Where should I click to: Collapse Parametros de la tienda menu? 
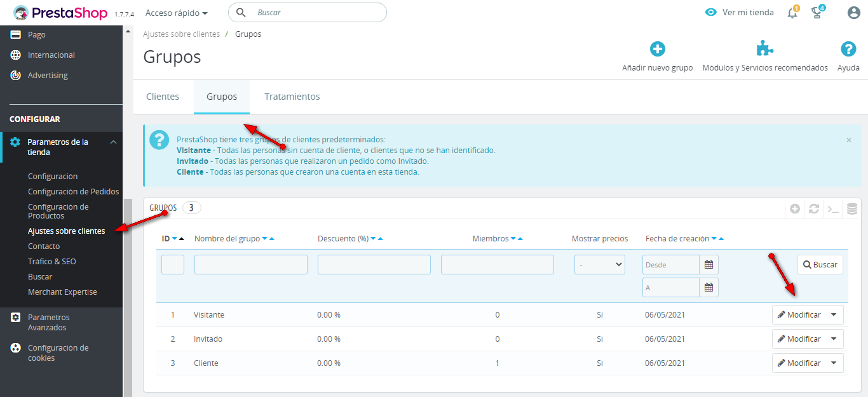tap(114, 142)
